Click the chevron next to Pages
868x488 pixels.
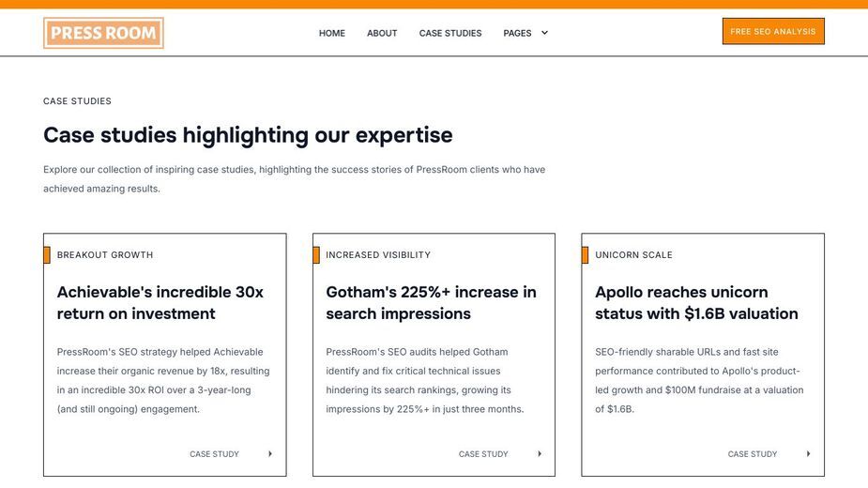(x=544, y=33)
